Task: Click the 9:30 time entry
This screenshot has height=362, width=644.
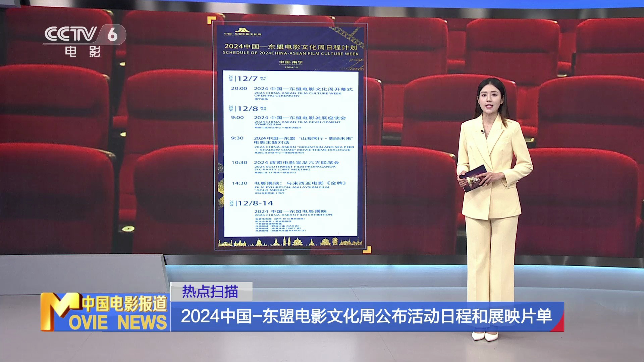Action: 237,138
